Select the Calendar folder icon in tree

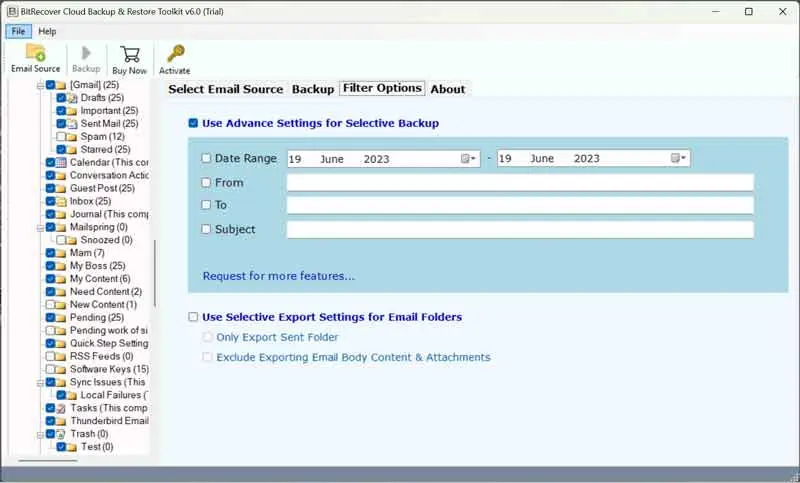(x=61, y=162)
